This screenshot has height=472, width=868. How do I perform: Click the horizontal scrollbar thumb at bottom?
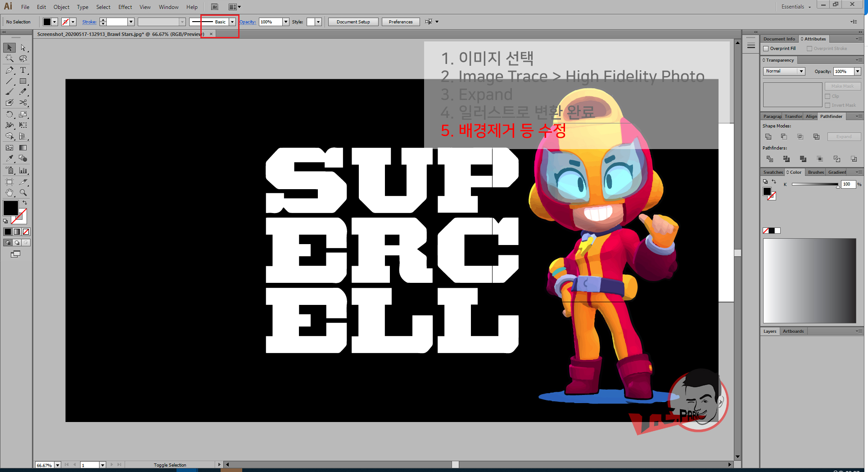[x=455, y=464]
